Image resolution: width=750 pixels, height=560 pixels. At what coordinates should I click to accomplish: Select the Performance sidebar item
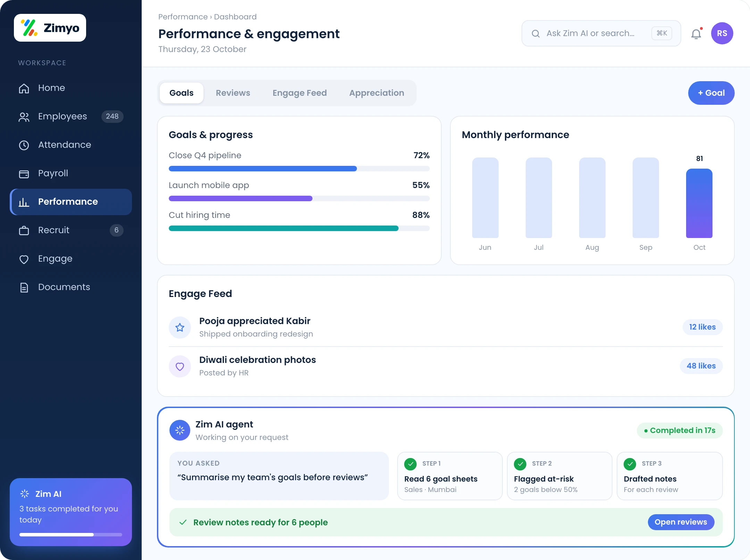pyautogui.click(x=71, y=202)
